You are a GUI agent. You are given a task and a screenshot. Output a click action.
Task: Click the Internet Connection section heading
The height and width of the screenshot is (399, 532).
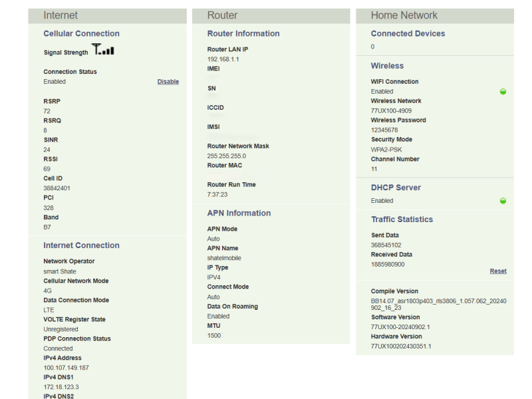click(81, 245)
